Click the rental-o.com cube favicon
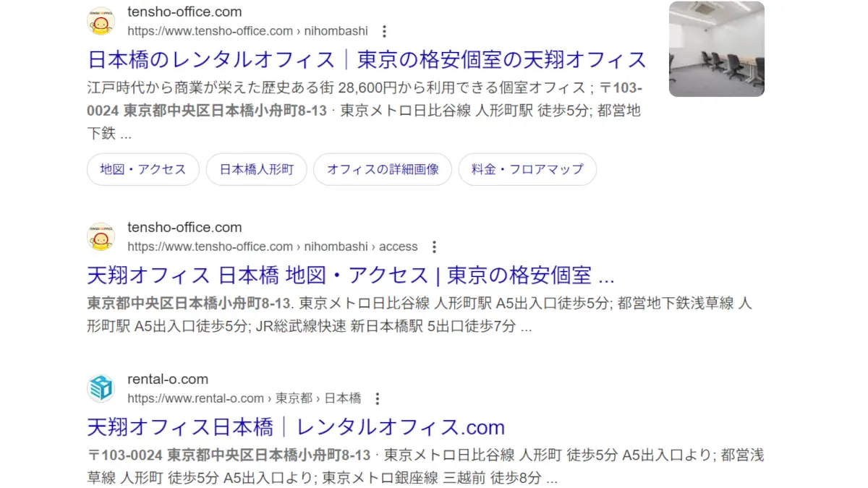The height and width of the screenshot is (488, 868). (101, 389)
